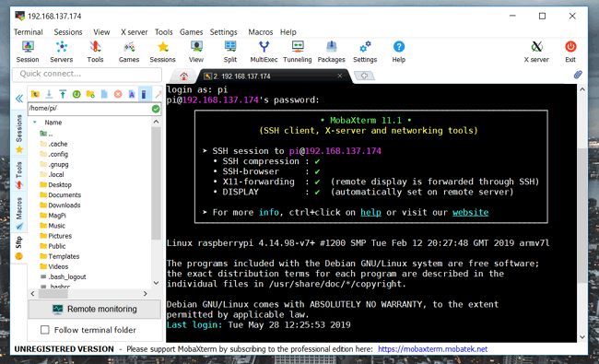Switch to the Tools side tab
Image resolution: width=599 pixels, height=364 pixels.
point(19,174)
